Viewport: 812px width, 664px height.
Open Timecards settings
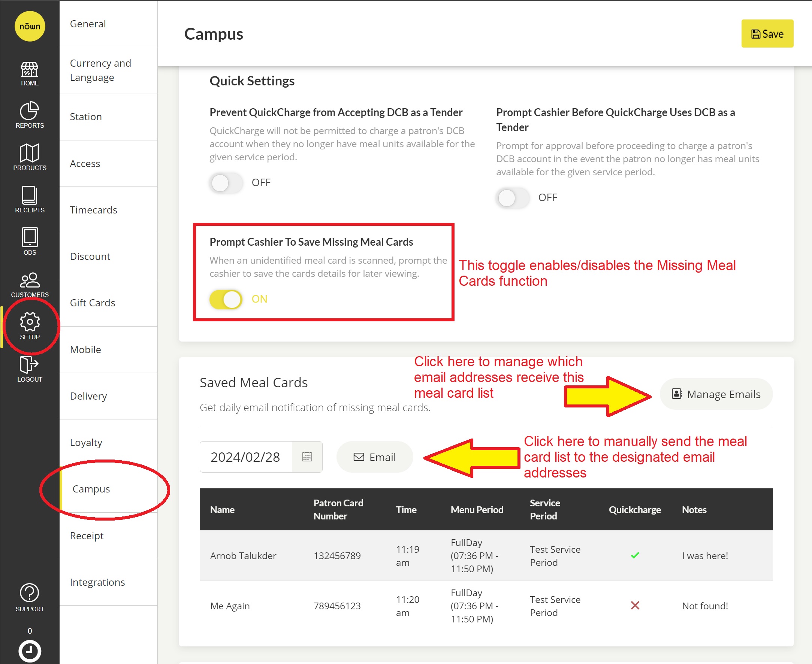point(108,210)
